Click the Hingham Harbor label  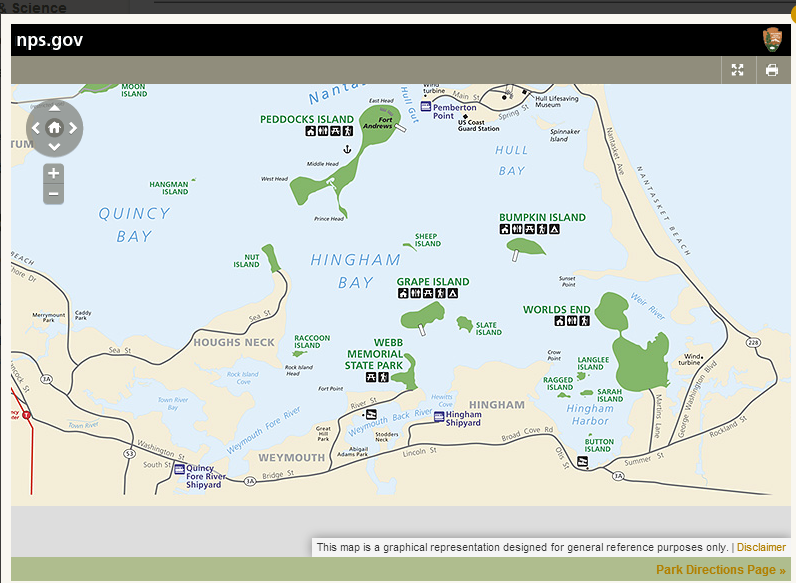[590, 414]
